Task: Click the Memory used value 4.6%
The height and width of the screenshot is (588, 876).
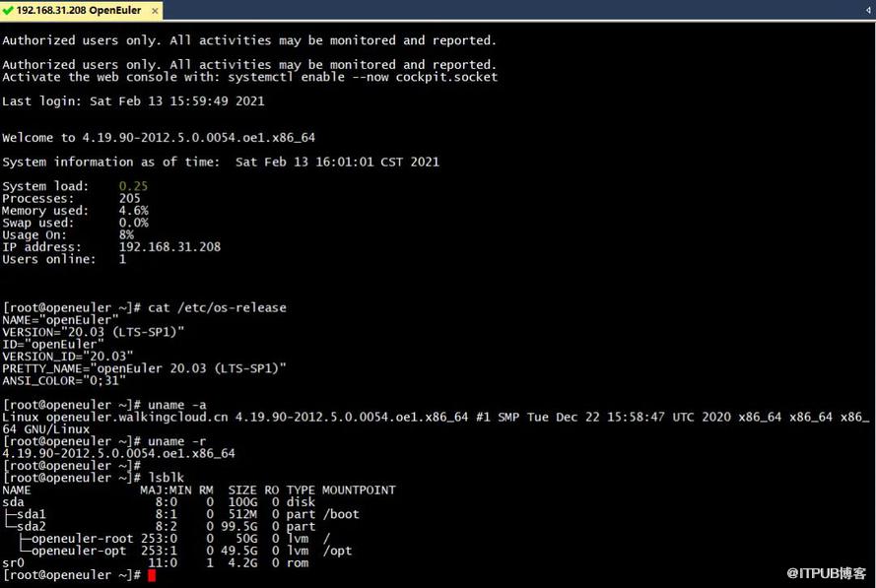Action: 134,211
